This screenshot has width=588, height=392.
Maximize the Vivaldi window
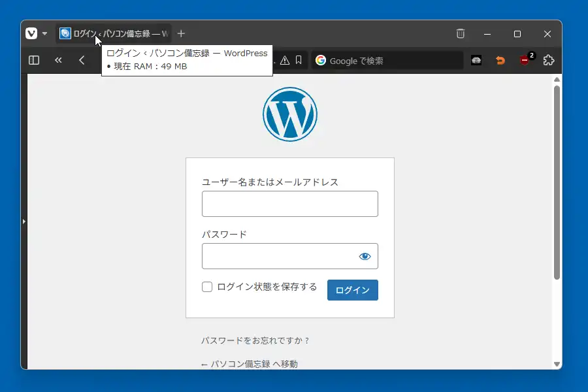point(517,34)
